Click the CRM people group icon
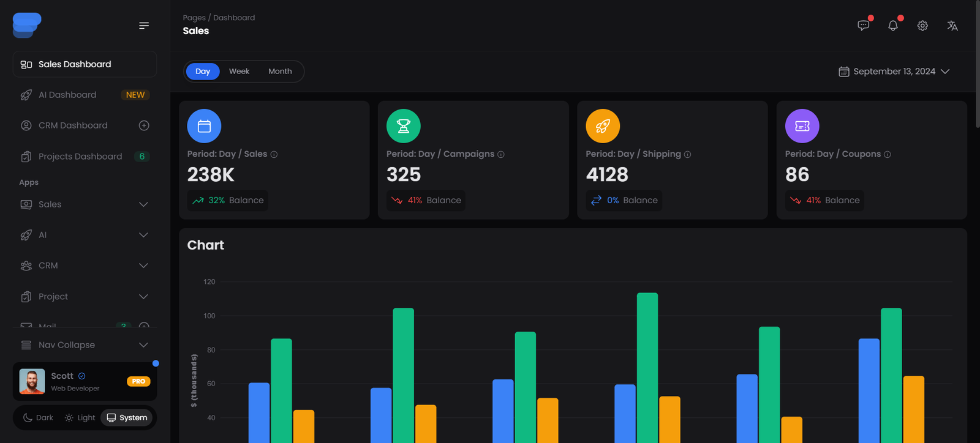This screenshot has height=443, width=980. [x=26, y=266]
